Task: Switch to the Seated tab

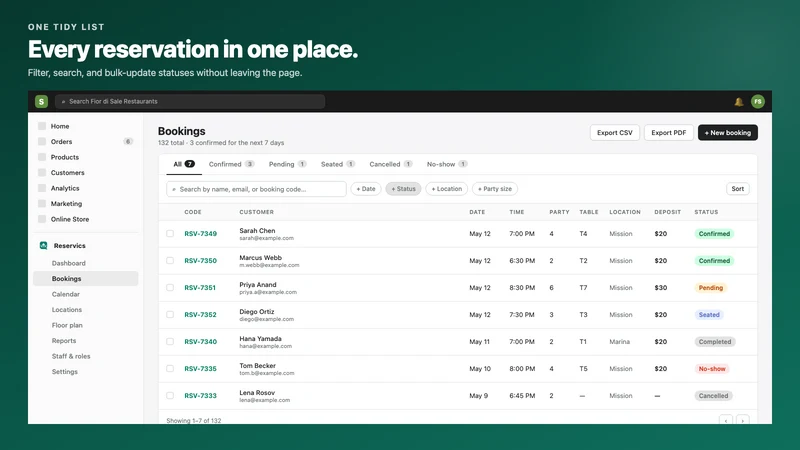Action: [x=337, y=164]
